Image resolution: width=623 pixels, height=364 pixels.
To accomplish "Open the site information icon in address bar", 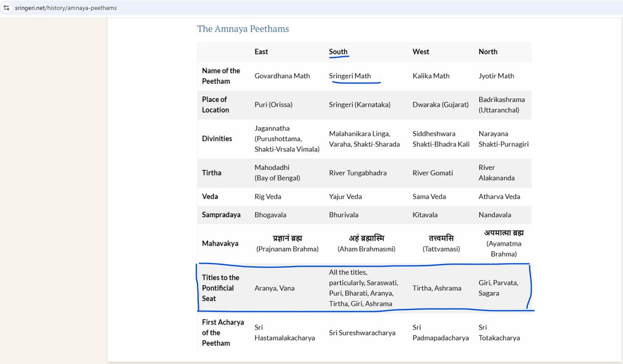I will point(6,8).
